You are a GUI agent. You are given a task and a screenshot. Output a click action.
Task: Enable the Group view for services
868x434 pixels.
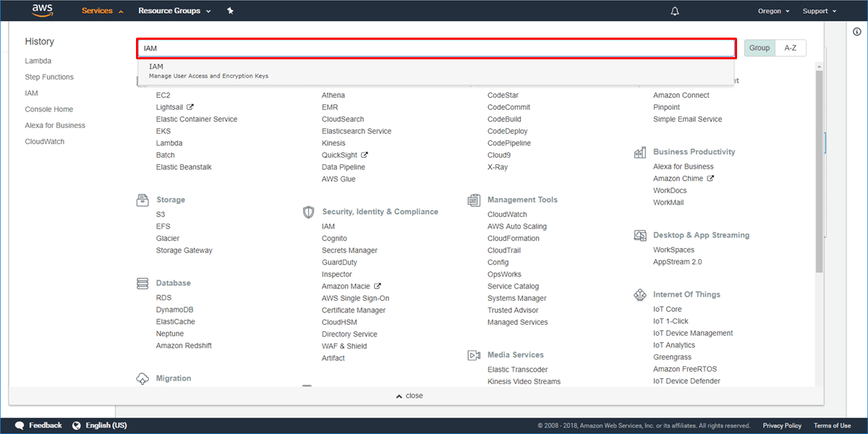click(x=759, y=47)
